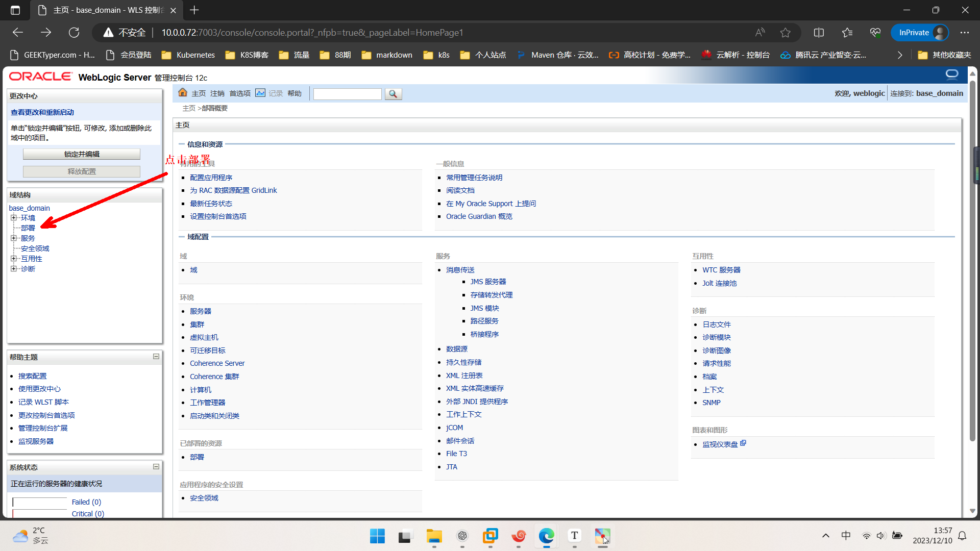Click the console search input field
This screenshot has width=980, height=551.
[347, 94]
